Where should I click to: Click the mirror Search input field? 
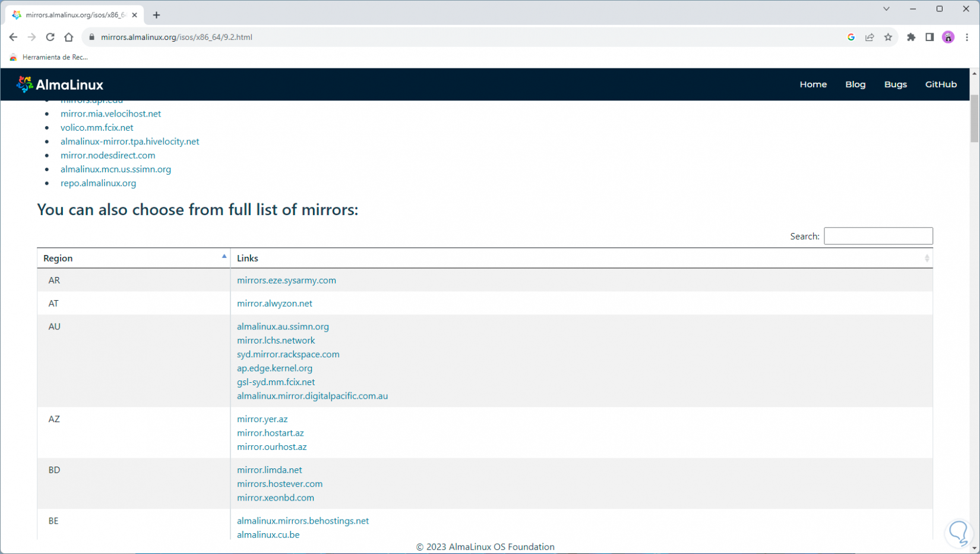pos(878,236)
